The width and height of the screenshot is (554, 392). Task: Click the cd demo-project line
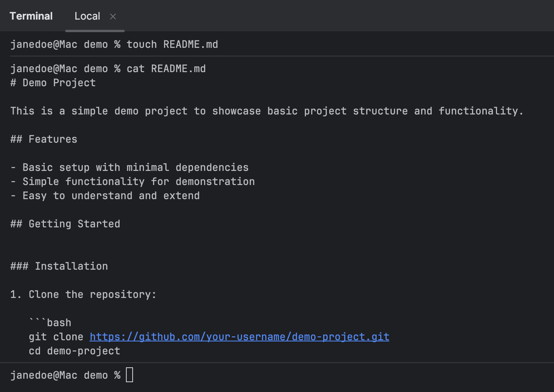[x=75, y=350]
